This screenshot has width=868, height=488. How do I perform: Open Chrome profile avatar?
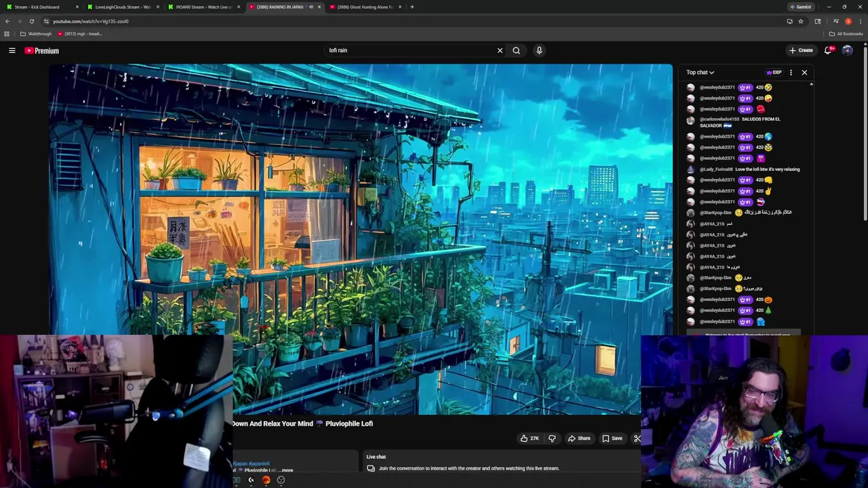click(x=848, y=21)
